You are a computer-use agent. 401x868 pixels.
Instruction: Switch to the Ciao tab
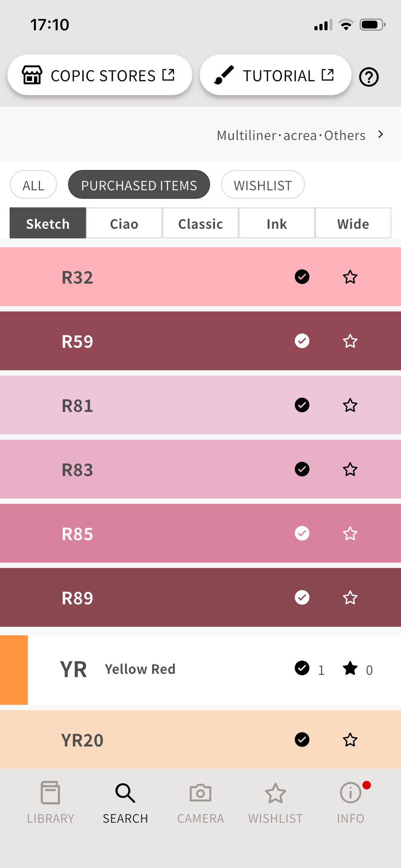(124, 224)
